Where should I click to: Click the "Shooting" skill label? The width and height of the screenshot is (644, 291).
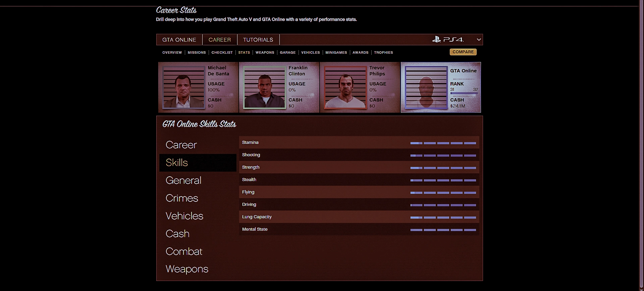pyautogui.click(x=251, y=155)
